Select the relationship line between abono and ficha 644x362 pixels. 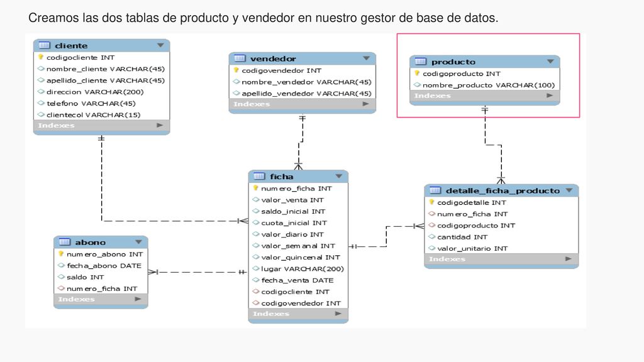pos(197,271)
